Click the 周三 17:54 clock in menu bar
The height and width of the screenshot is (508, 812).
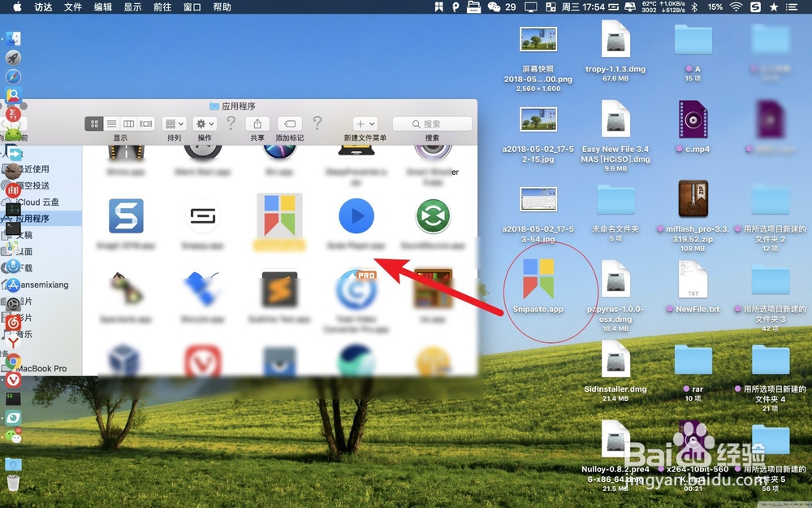coord(583,7)
